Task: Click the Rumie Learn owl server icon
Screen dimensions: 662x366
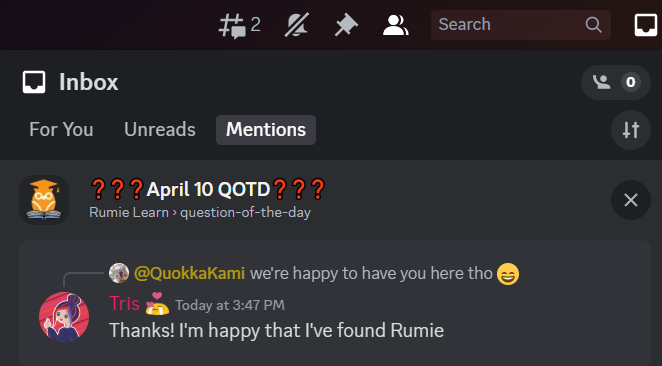Action: click(x=44, y=200)
